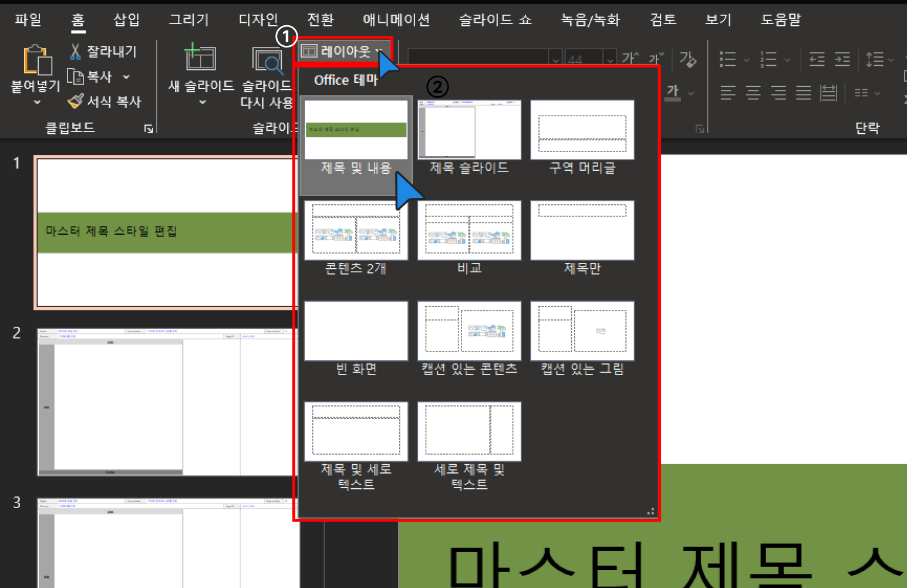Expand the line spacing dropdown arrow

click(891, 59)
